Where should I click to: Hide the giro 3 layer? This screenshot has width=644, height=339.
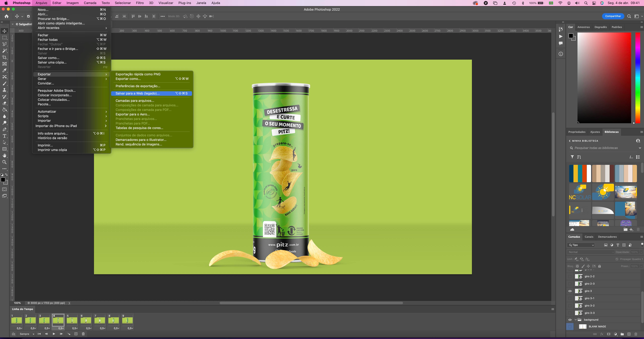[570, 291]
